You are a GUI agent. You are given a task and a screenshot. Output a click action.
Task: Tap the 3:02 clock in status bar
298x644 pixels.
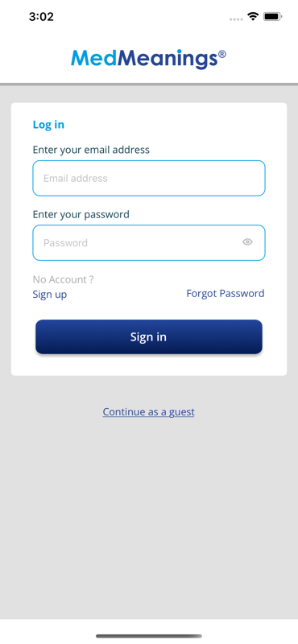[x=41, y=17]
